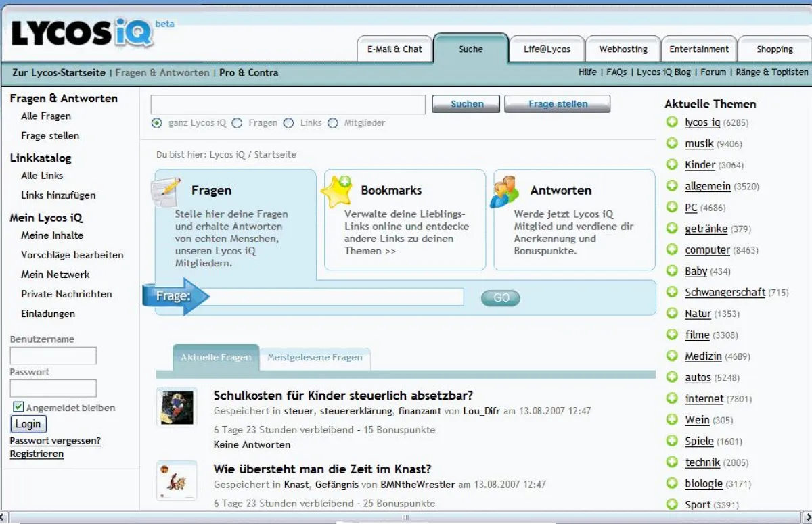Open the Webhosting tab

click(623, 49)
